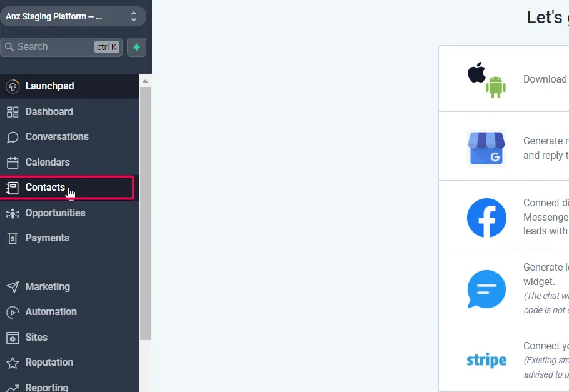The image size is (569, 392).
Task: Open the Launchpad home icon
Action: click(13, 86)
